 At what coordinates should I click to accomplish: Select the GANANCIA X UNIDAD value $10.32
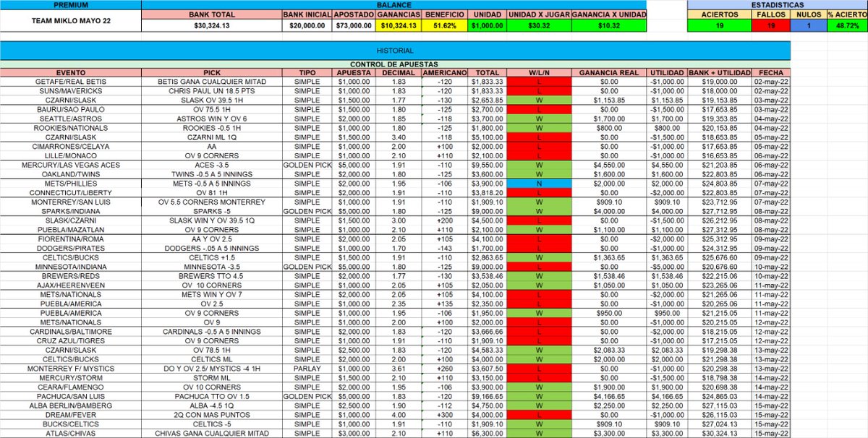coord(609,25)
